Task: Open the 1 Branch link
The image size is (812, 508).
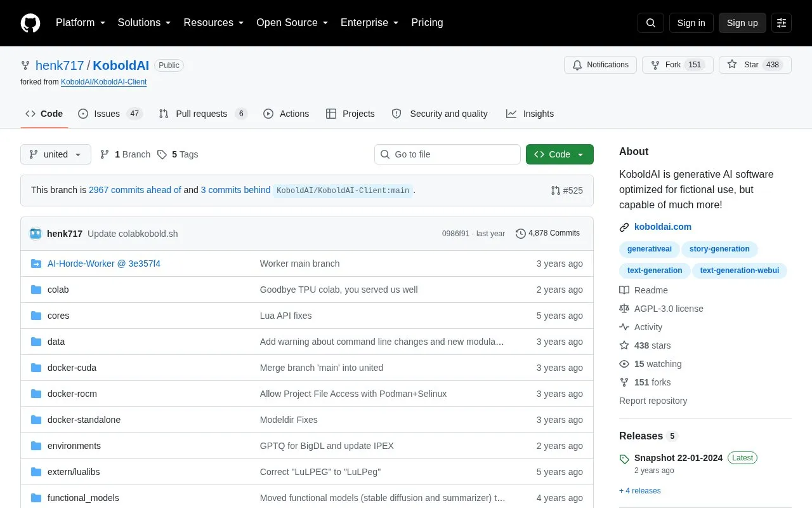Action: [x=125, y=154]
